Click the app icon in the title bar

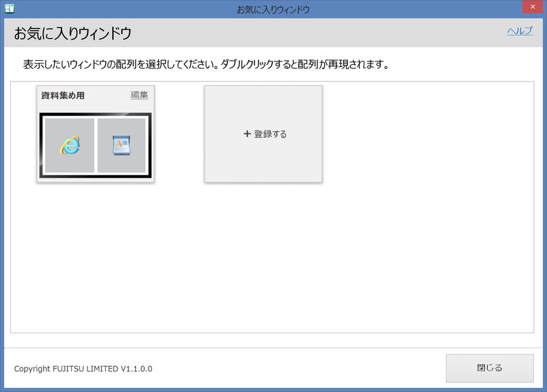pos(10,8)
